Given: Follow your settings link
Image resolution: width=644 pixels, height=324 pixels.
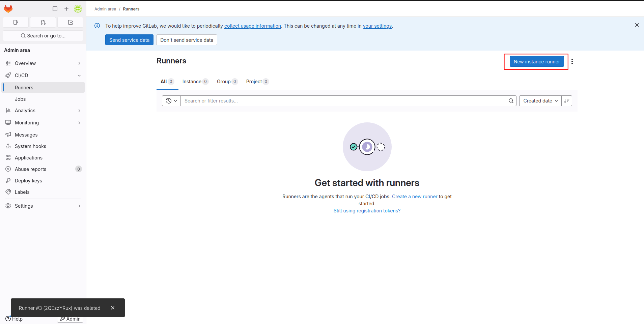Looking at the screenshot, I should 377,26.
